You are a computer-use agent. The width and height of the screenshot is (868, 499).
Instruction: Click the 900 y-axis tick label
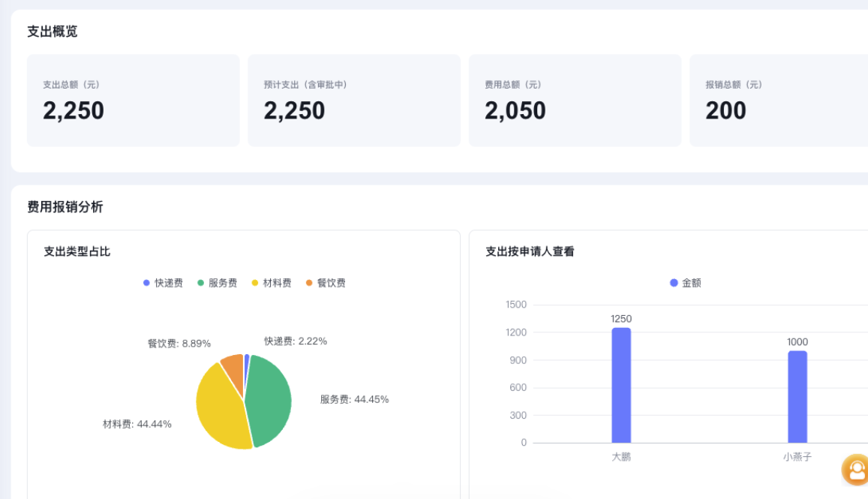[518, 360]
